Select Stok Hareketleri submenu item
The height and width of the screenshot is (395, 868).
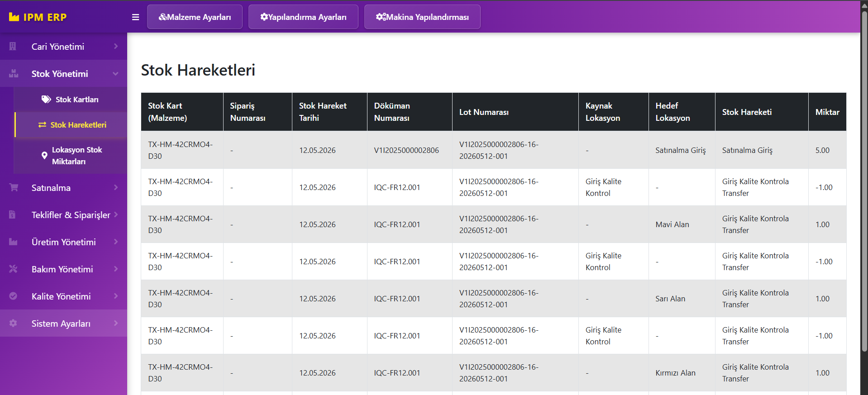pyautogui.click(x=71, y=125)
